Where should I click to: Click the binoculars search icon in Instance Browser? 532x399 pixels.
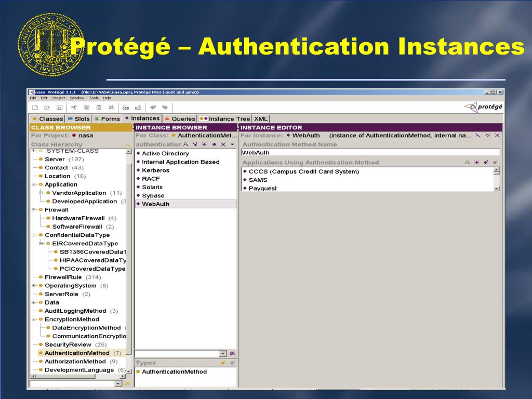pos(232,353)
